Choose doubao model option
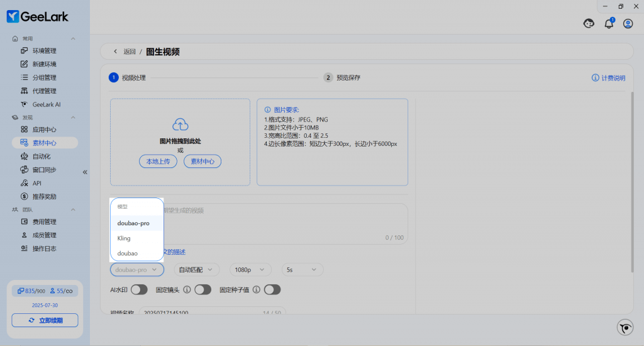Image resolution: width=644 pixels, height=346 pixels. click(x=127, y=253)
